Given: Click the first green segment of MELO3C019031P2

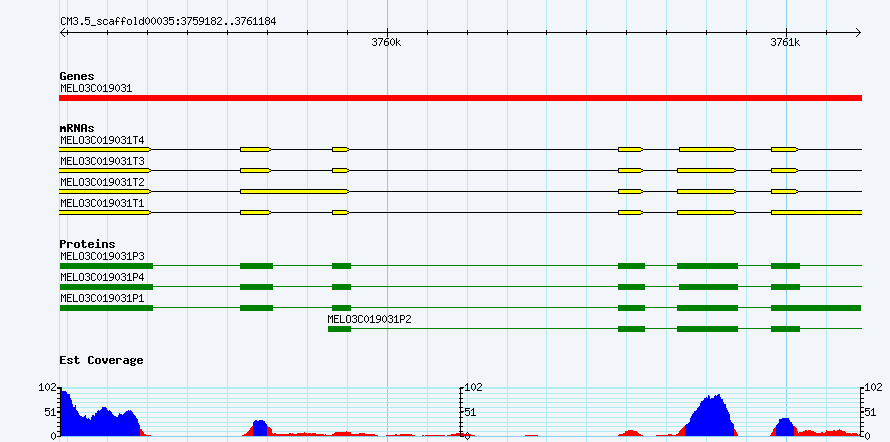Looking at the screenshot, I should (339, 329).
